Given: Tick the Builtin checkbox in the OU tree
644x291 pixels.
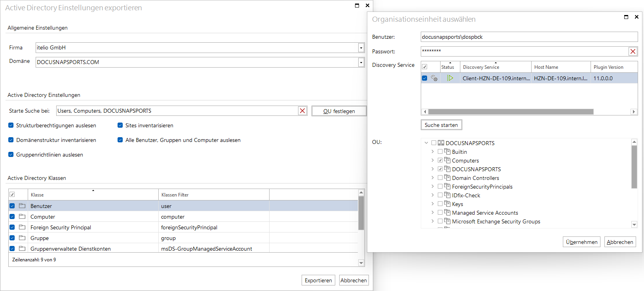Looking at the screenshot, I should [440, 152].
